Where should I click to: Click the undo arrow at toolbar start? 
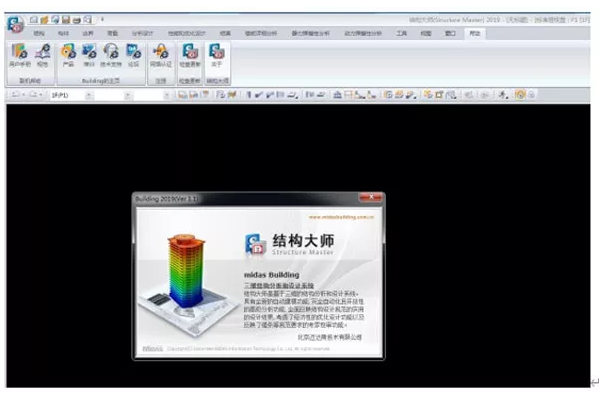click(15, 95)
